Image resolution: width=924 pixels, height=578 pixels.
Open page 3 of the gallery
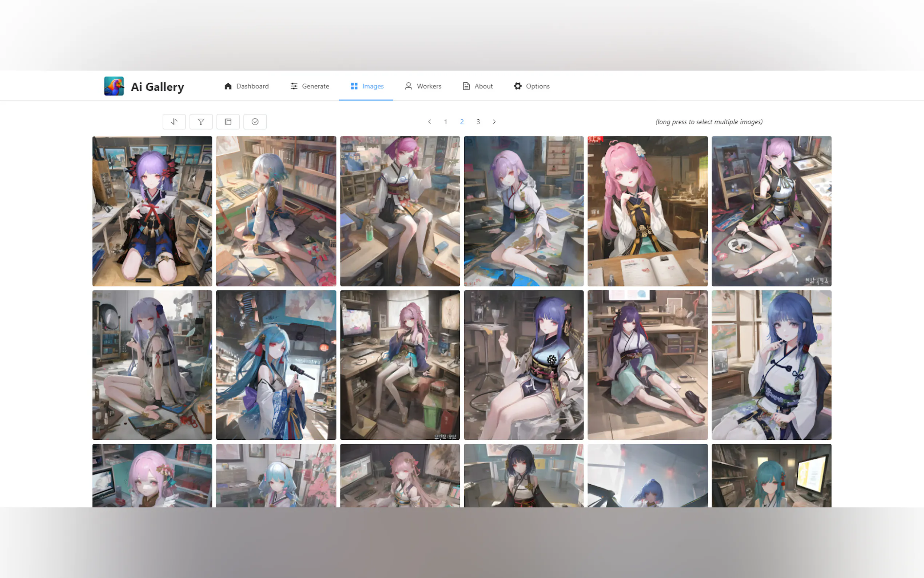[x=478, y=122]
